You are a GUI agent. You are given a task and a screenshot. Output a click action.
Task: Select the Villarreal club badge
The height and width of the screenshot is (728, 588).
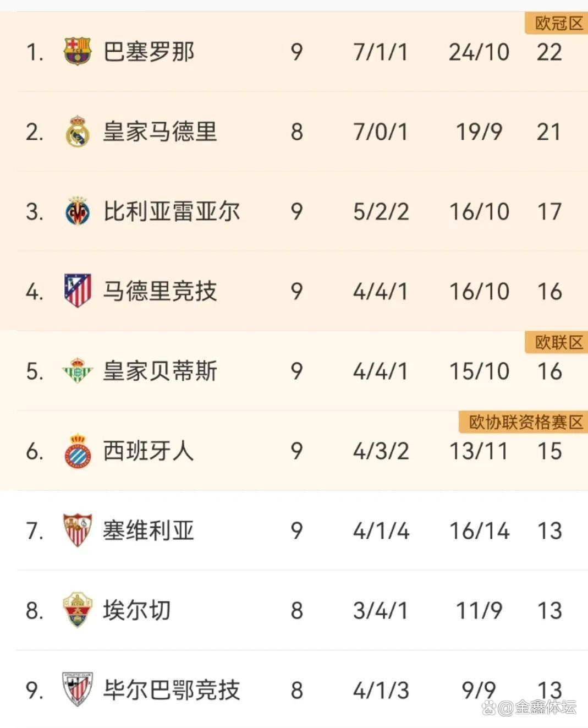78,211
